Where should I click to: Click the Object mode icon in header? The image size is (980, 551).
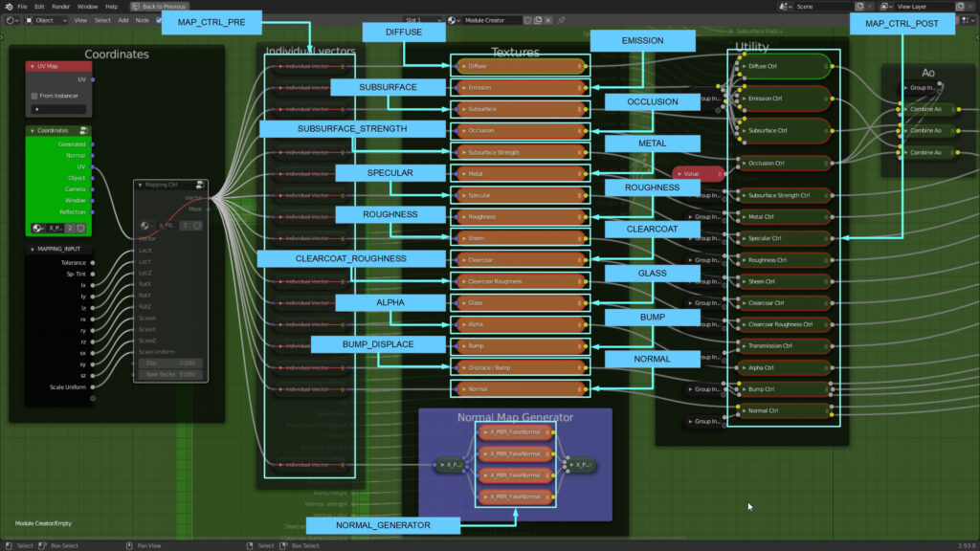(x=29, y=20)
